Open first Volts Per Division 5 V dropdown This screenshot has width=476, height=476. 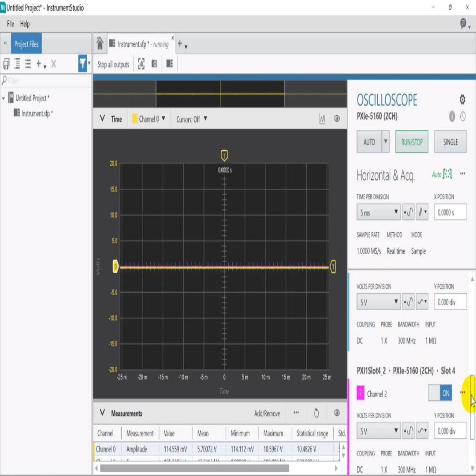click(x=379, y=301)
